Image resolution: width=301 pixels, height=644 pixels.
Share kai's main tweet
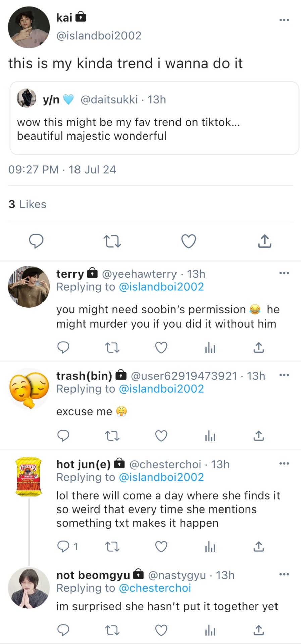(265, 241)
